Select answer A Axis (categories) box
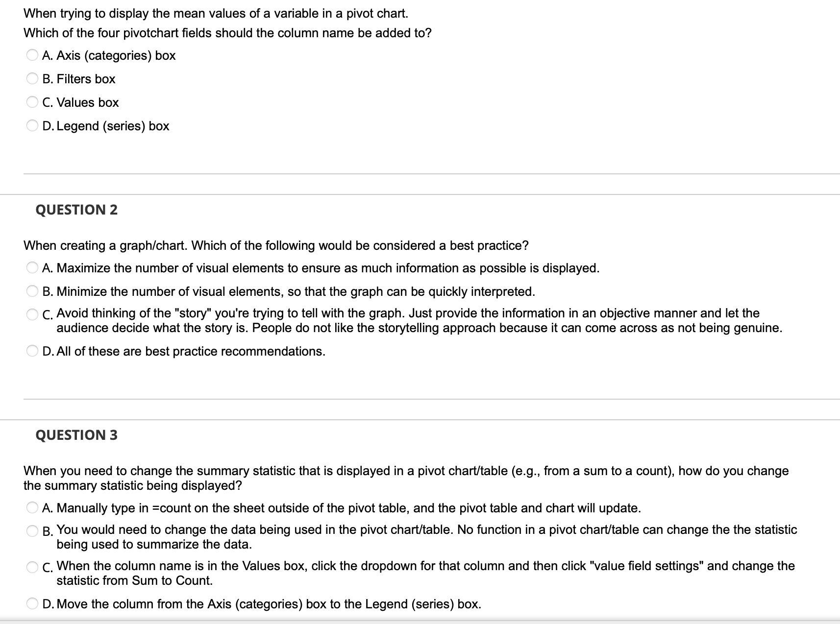The width and height of the screenshot is (840, 624). coord(32,55)
